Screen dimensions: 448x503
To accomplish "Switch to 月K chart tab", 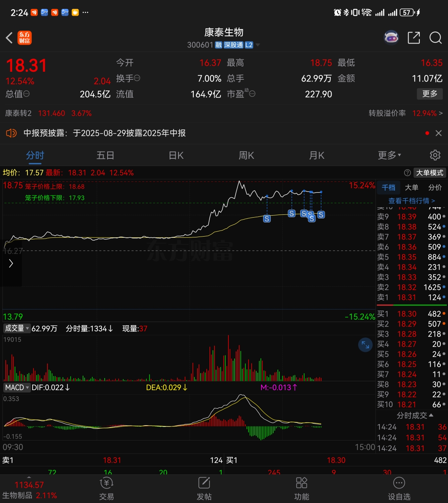I will tap(317, 155).
